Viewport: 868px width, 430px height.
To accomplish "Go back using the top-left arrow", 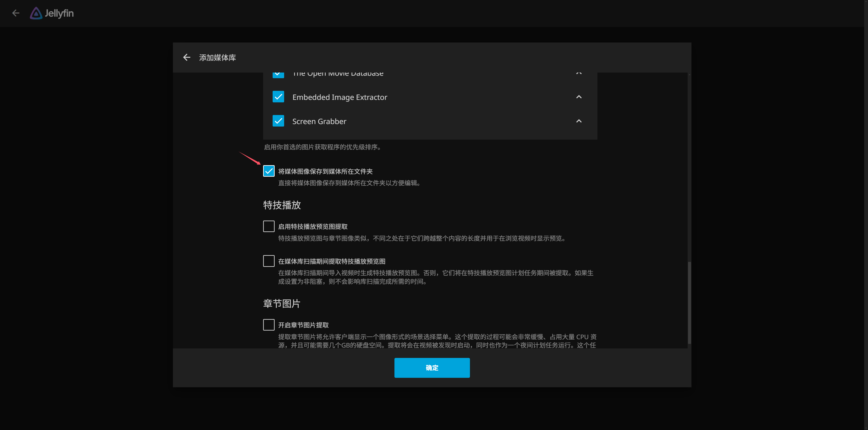I will pyautogui.click(x=16, y=13).
